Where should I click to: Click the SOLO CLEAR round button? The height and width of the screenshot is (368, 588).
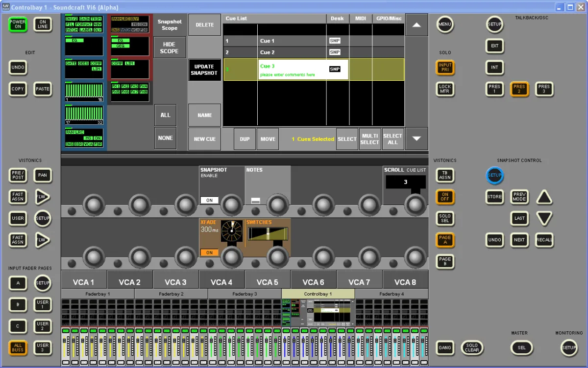point(472,347)
